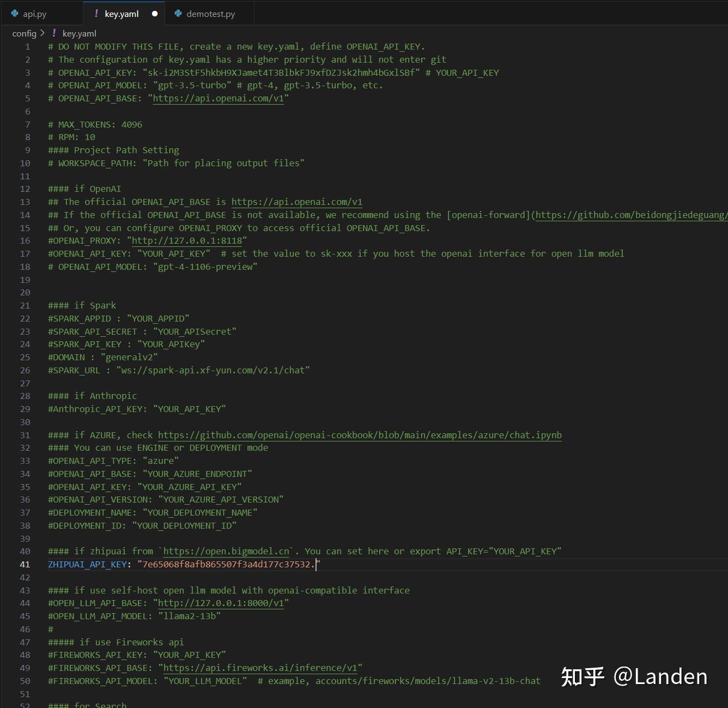
Task: Click the '##### if use Fireworks api' comment
Action: point(116,642)
